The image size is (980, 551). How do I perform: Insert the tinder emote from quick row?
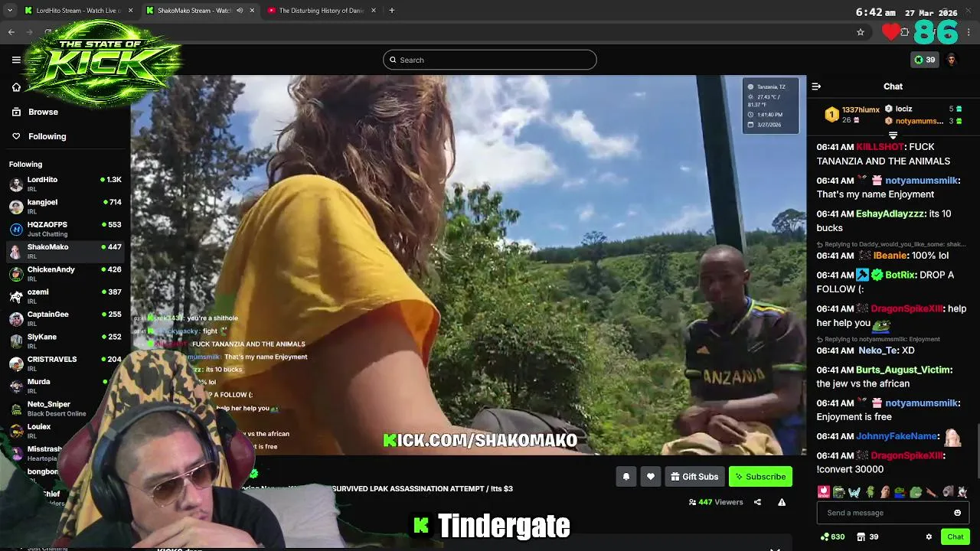pos(823,492)
